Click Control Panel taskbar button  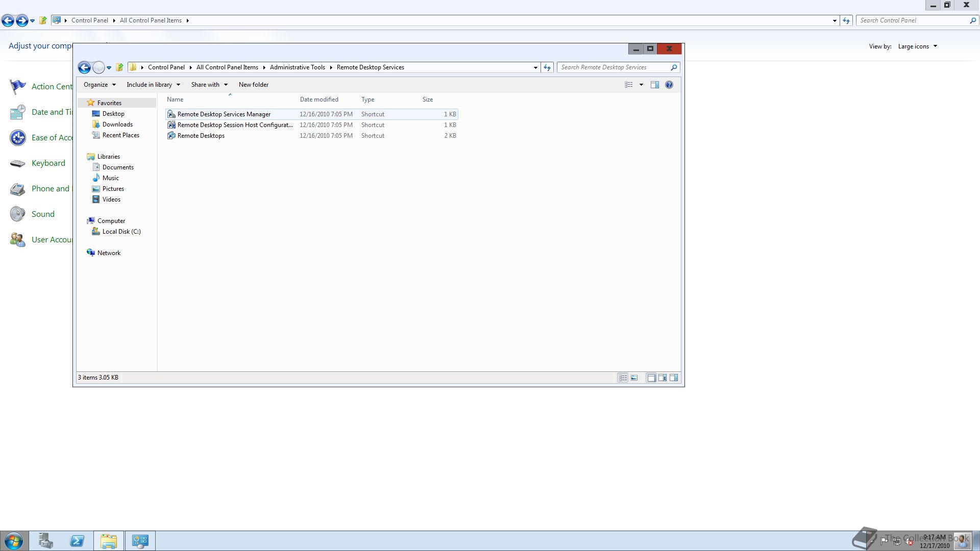pyautogui.click(x=140, y=541)
